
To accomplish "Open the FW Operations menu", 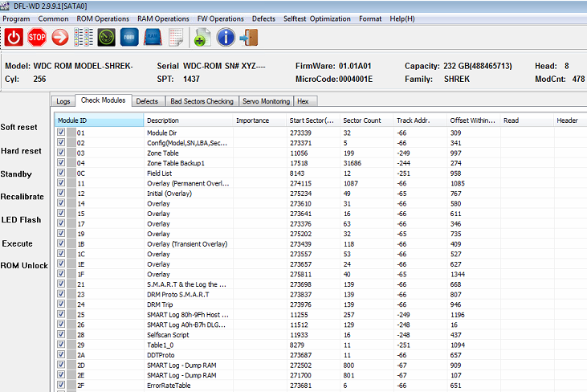I will tap(221, 18).
